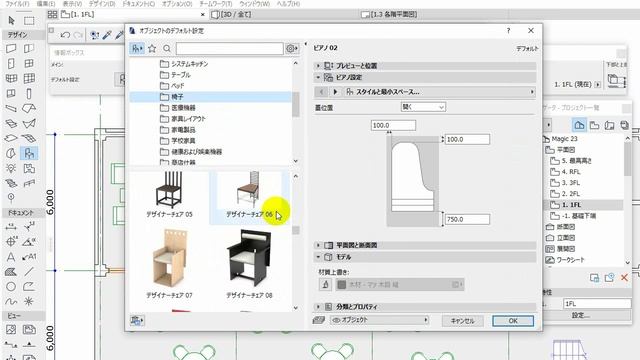
Task: Click the キャンセル button
Action: click(x=462, y=321)
